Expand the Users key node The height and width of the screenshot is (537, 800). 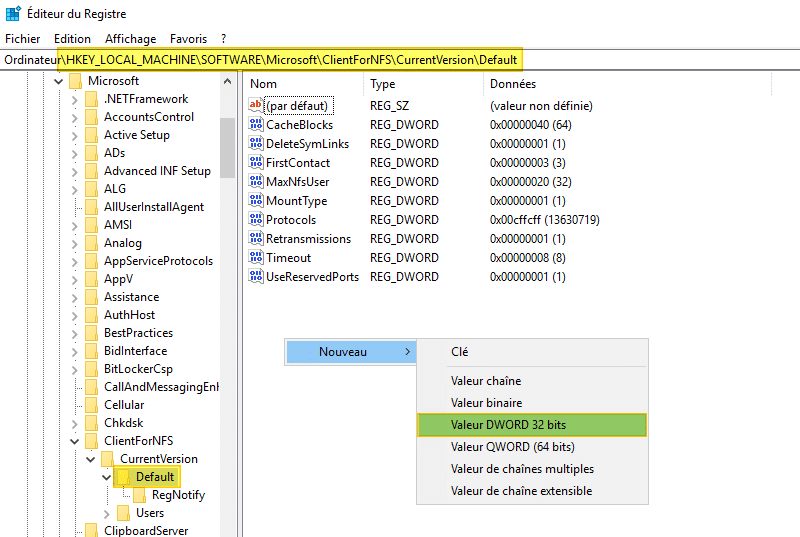[x=107, y=513]
